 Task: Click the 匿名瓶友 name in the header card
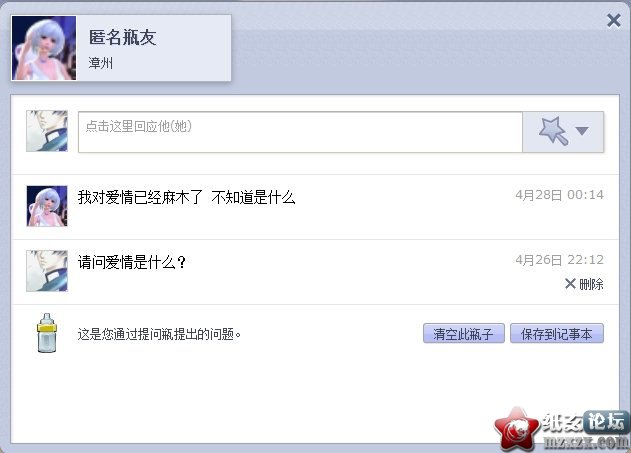point(122,37)
